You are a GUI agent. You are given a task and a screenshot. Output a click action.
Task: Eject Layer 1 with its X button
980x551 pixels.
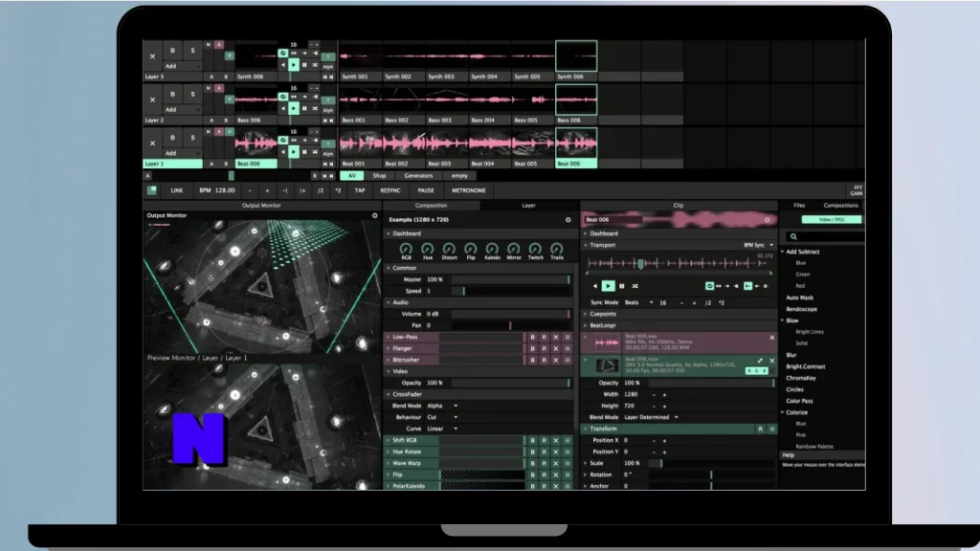152,143
